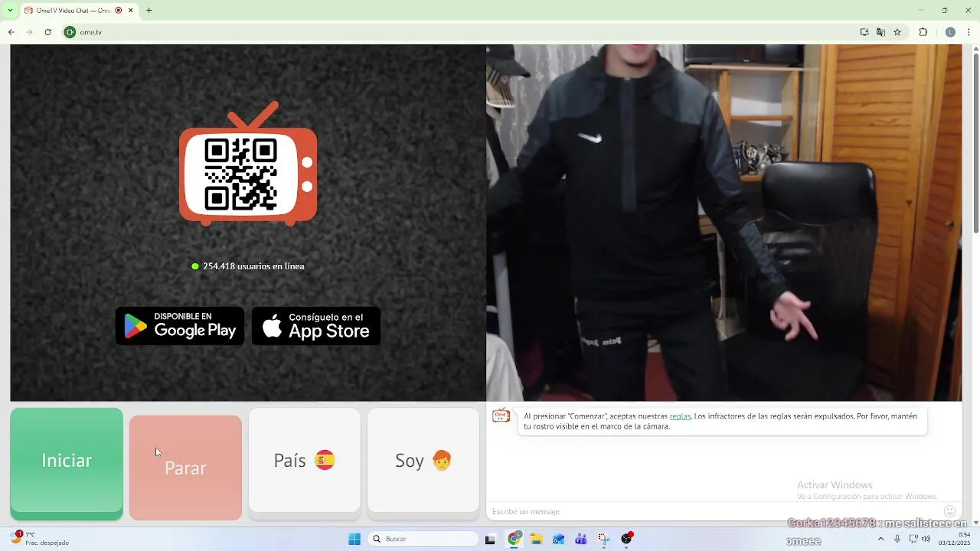Click the microphone tray icon
This screenshot has height=551, width=980.
[897, 539]
